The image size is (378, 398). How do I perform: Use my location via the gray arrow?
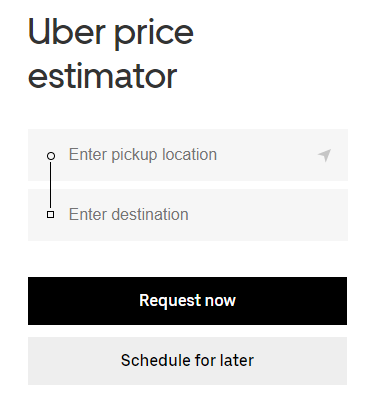pos(324,155)
